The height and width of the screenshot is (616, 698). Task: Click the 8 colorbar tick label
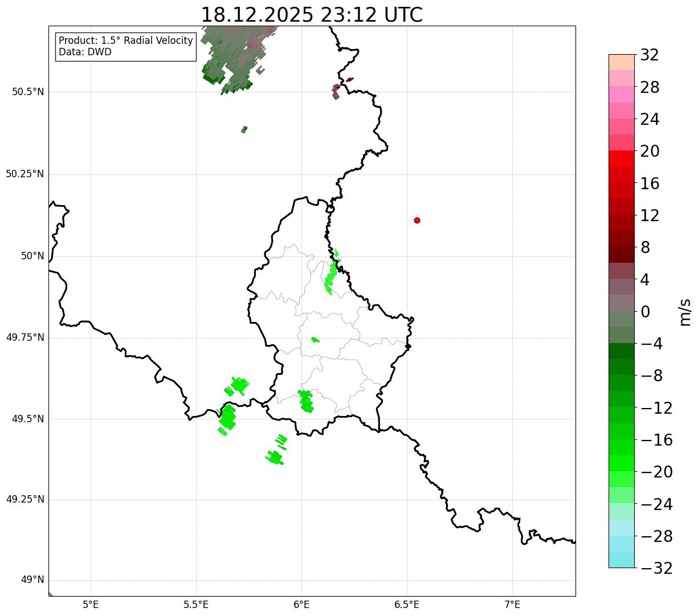645,248
